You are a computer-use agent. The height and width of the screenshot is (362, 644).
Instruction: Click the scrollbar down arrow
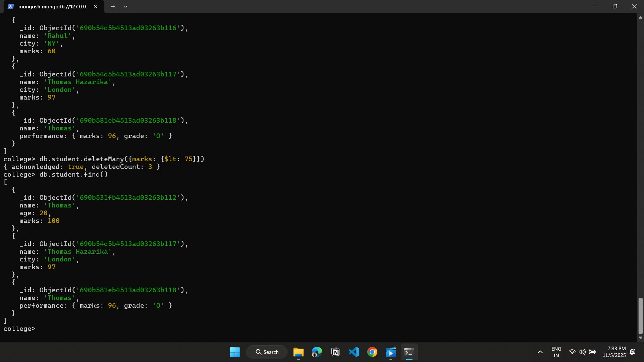640,338
